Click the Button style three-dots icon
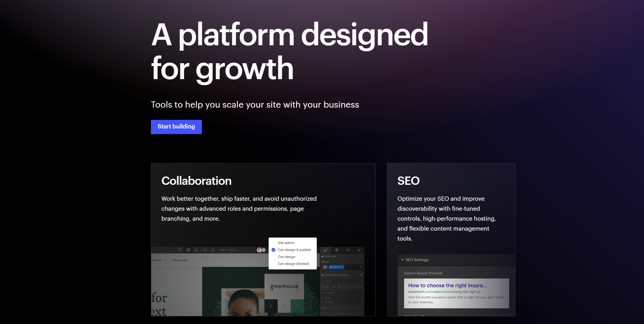 361,256
